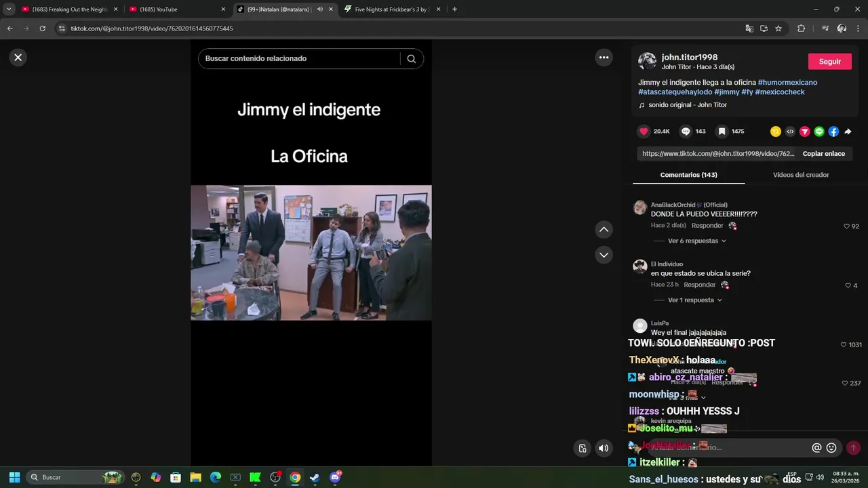Image resolution: width=868 pixels, height=488 pixels.
Task: Open Windows Start menu
Action: coord(14,477)
